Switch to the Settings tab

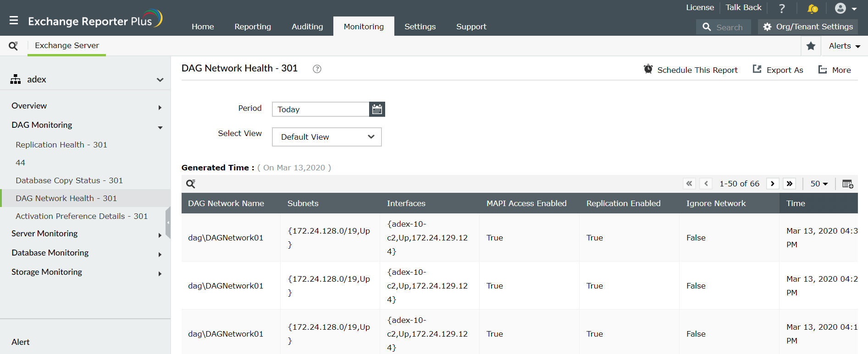(x=420, y=27)
